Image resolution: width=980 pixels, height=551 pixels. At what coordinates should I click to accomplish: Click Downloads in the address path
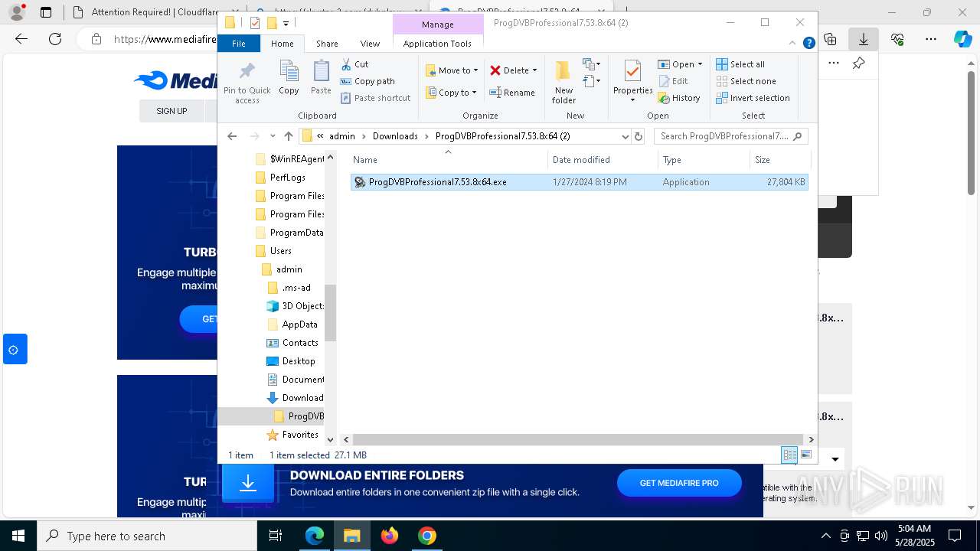pos(395,136)
